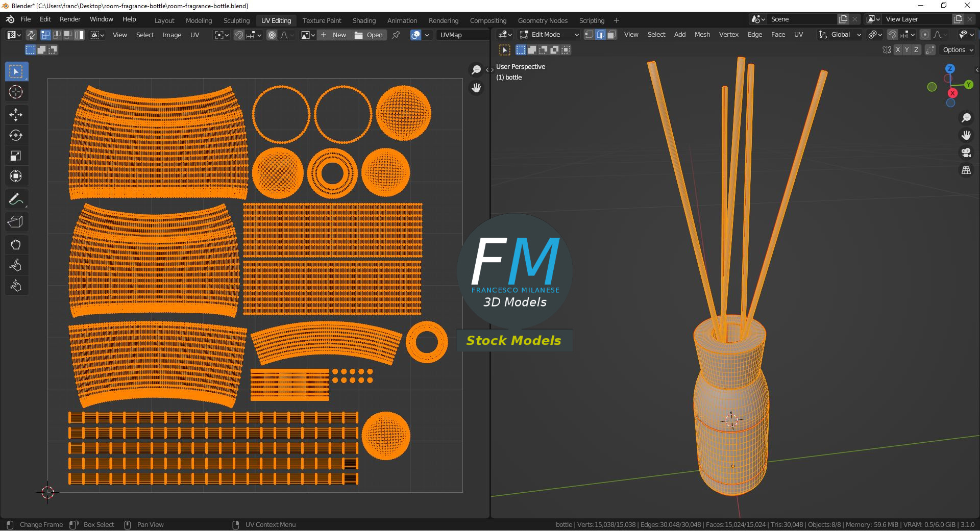Choose the Rotate tool in UV toolbar
980x531 pixels.
coord(16,135)
